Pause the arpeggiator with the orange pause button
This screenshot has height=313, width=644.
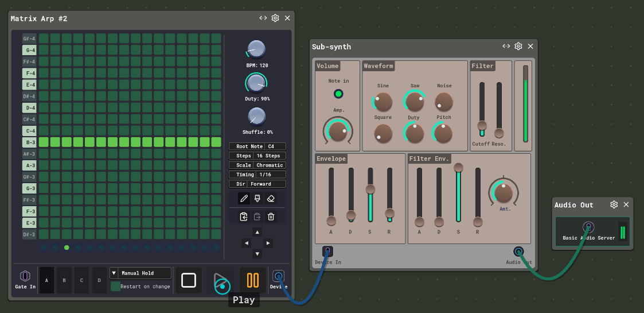point(252,280)
